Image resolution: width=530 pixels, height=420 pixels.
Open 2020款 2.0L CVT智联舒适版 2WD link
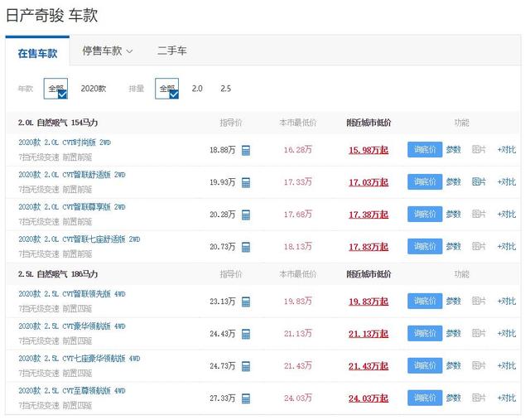(72, 175)
